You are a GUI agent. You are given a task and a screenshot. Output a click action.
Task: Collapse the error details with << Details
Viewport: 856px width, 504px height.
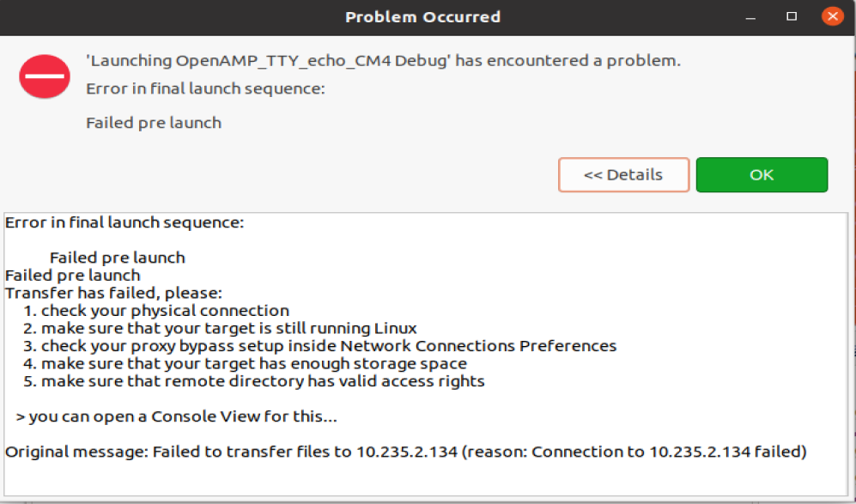(x=623, y=175)
